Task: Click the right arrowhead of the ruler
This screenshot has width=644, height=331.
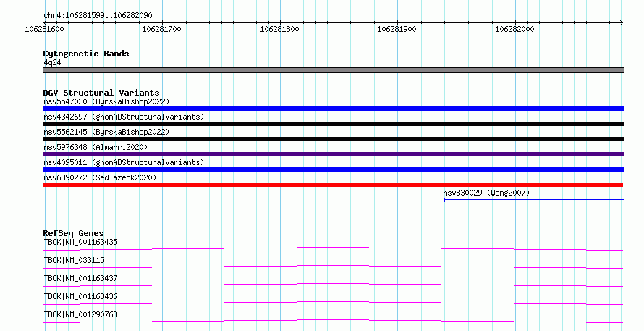Action: tap(622, 22)
